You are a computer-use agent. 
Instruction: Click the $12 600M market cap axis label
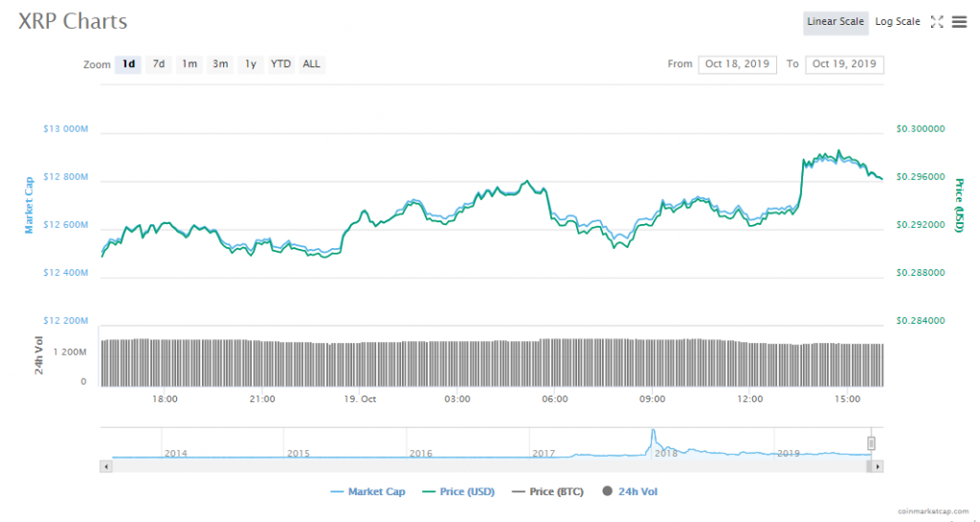pyautogui.click(x=66, y=225)
